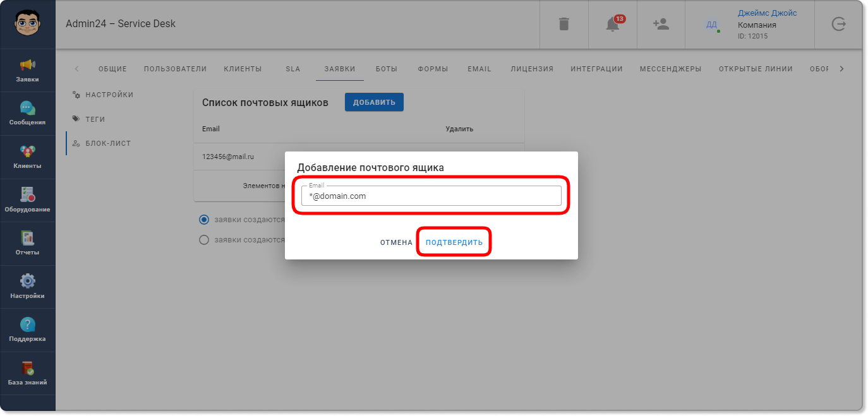Confirm with the ПОДТВЕРДИТЬ button
The image size is (868, 416).
coord(454,242)
